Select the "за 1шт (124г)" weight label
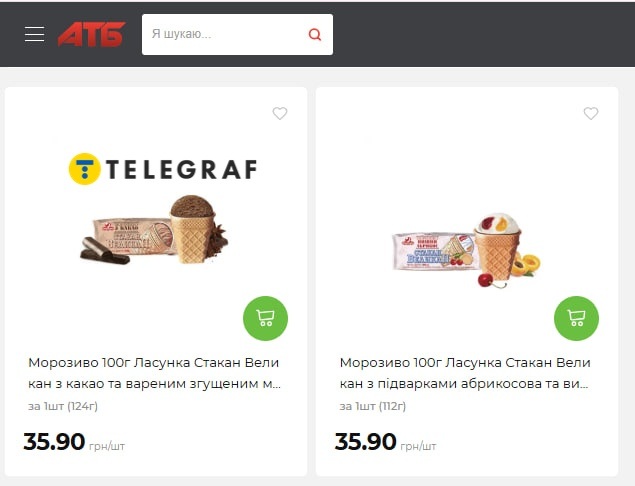This screenshot has height=486, width=635. point(63,406)
